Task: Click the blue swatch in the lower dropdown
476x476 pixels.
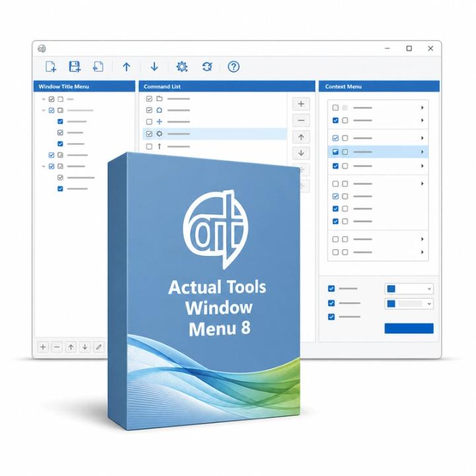Action: tap(391, 303)
